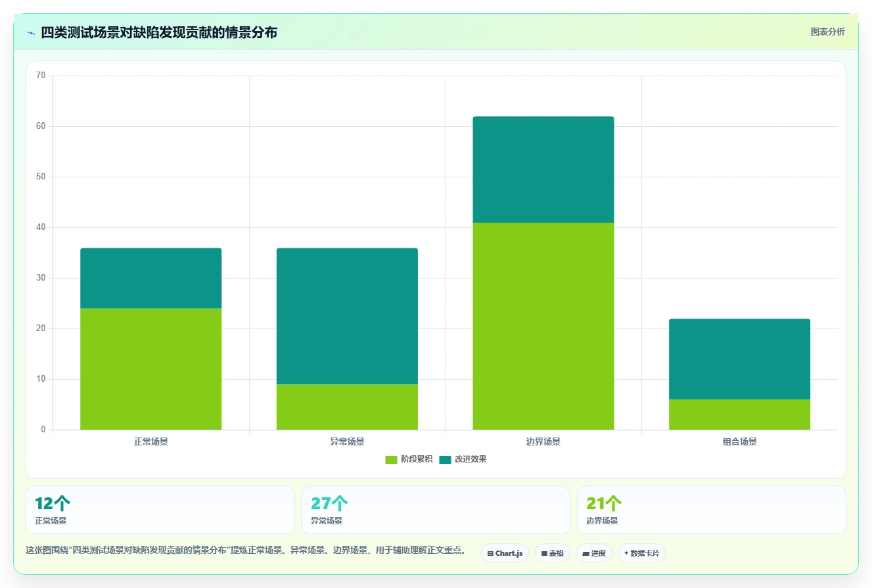Click the teal 改进效果 bar for 组合场景
Screen dimensions: 872x588
739,359
